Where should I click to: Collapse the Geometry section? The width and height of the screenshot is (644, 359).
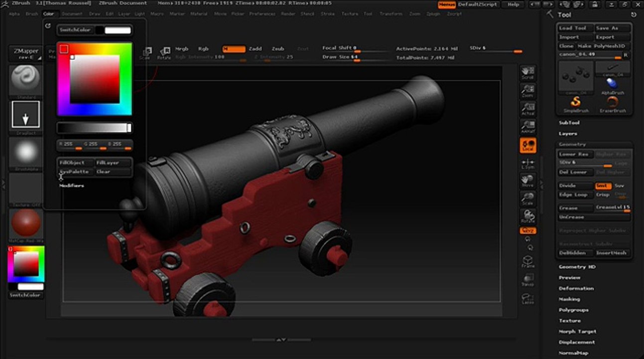click(572, 144)
